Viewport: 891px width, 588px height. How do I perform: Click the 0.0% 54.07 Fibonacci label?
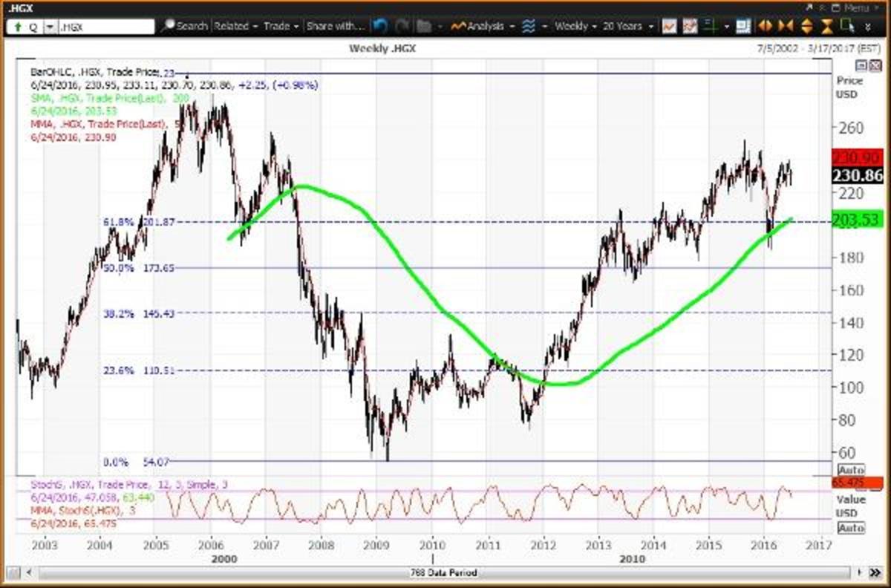click(138, 462)
